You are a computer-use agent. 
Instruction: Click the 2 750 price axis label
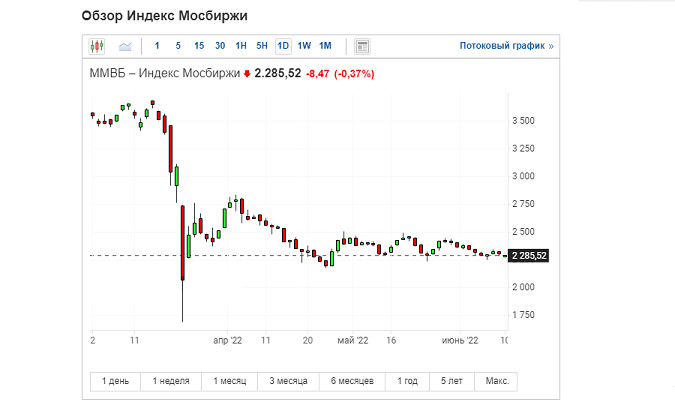click(523, 204)
